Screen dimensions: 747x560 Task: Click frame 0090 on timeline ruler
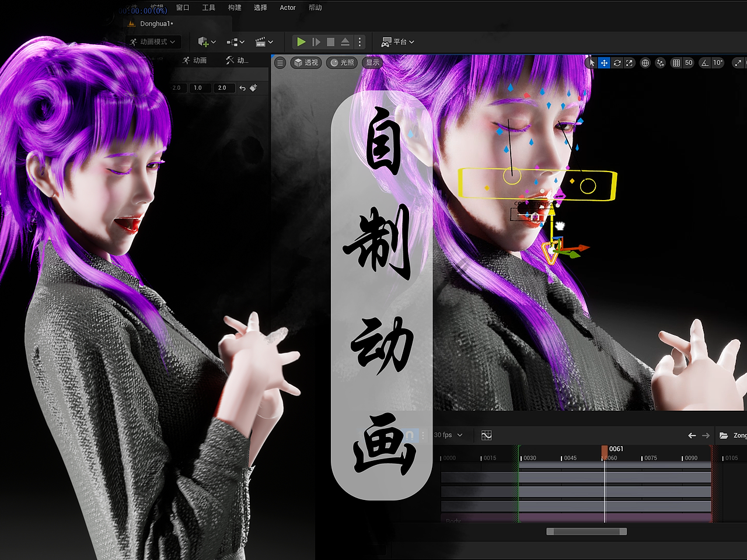690,459
